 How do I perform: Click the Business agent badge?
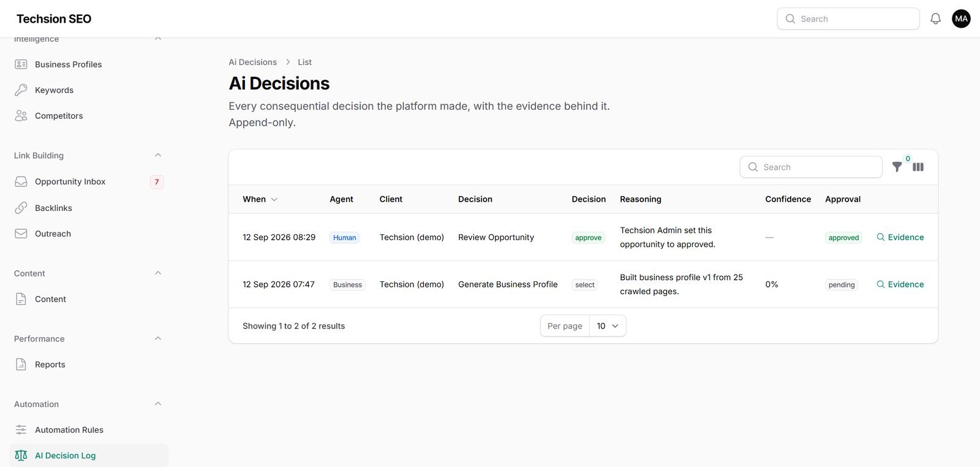(x=347, y=285)
